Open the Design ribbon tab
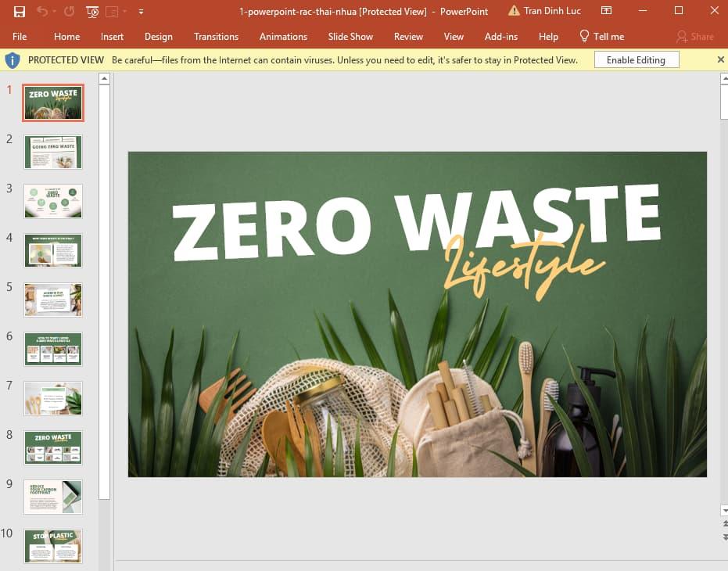728x571 pixels. pyautogui.click(x=158, y=37)
